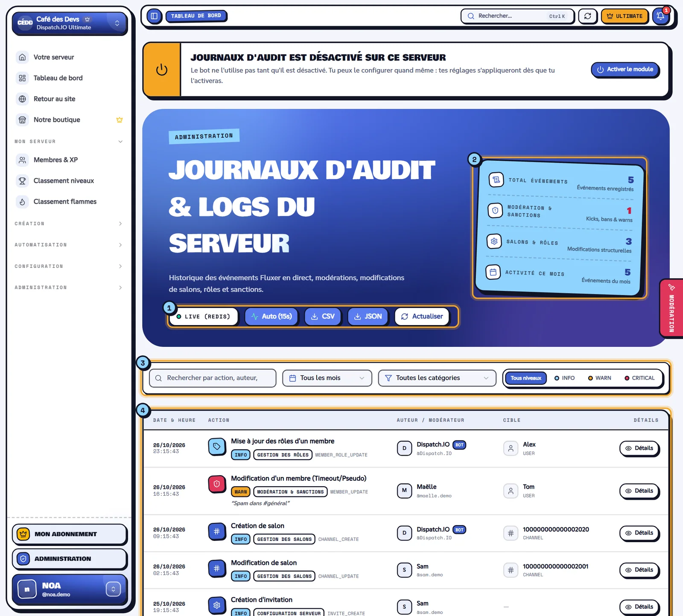
Task: Collapse the MON SERVEUR section
Action: (x=68, y=142)
